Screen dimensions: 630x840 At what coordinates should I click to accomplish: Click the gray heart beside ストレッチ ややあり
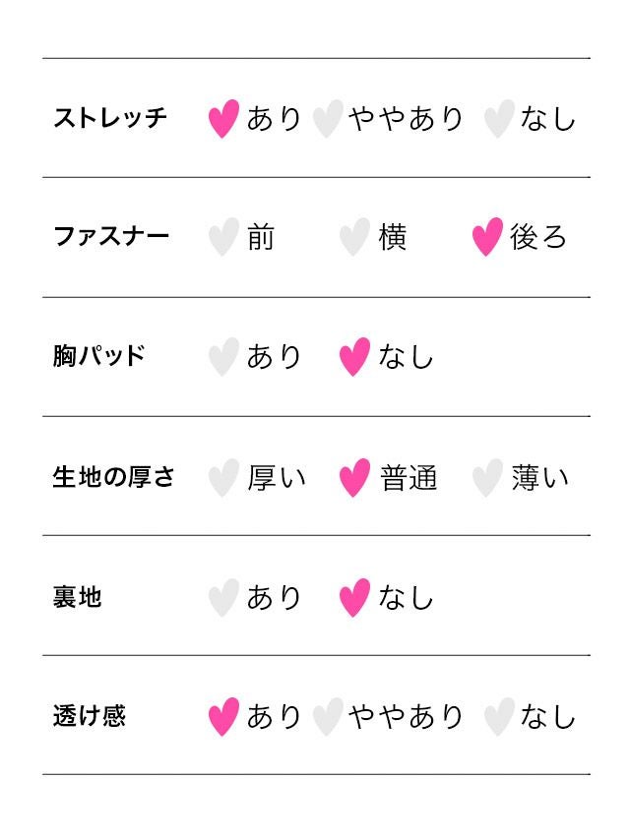[327, 119]
